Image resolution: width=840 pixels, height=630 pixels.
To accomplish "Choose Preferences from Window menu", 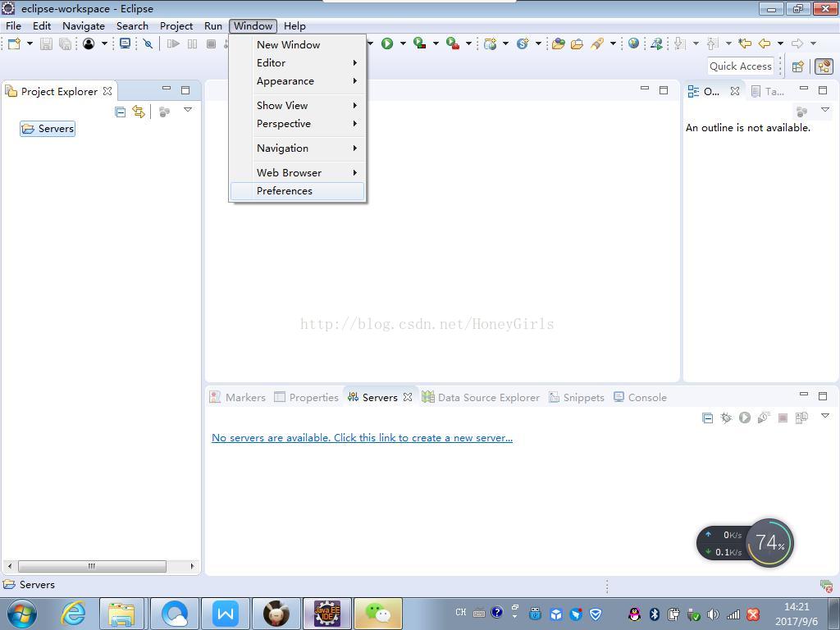I will coord(297,191).
